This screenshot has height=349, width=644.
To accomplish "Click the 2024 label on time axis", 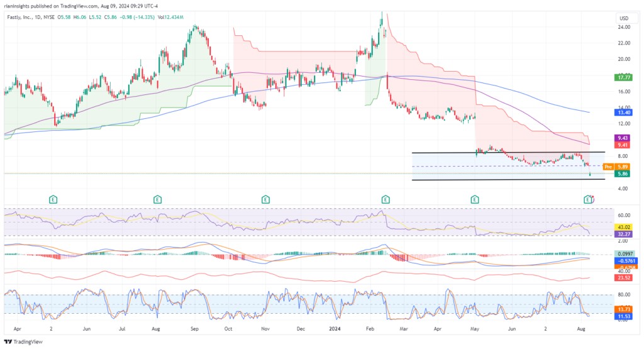I will pyautogui.click(x=333, y=328).
